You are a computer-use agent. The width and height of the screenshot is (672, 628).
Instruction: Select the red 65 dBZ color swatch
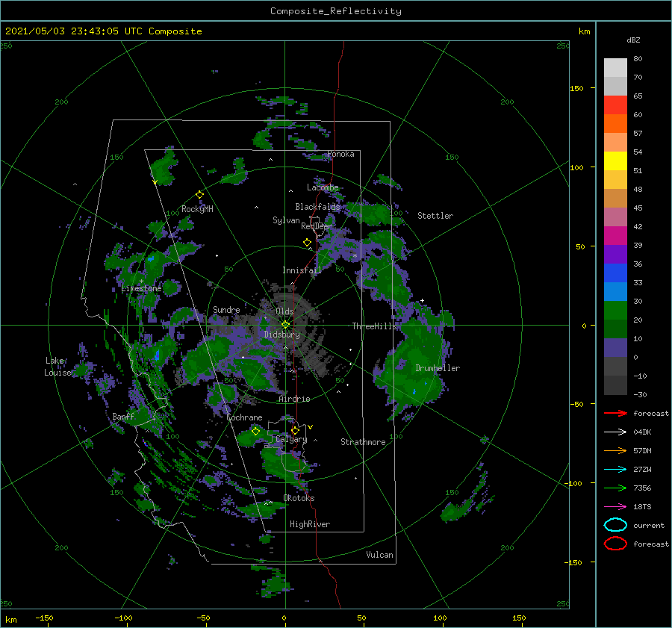(x=615, y=105)
